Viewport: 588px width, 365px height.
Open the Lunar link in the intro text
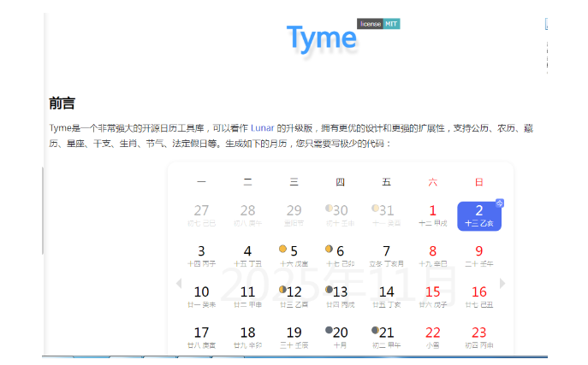click(262, 128)
